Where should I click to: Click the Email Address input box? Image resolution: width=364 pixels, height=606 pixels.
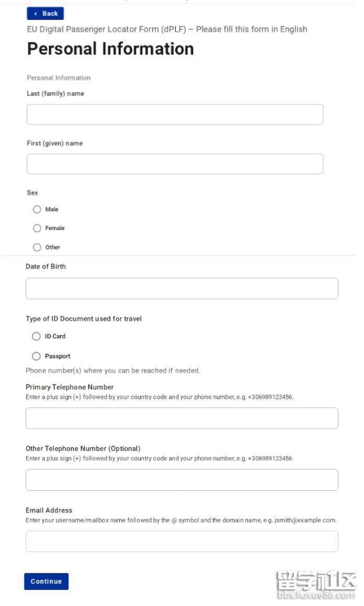181,542
